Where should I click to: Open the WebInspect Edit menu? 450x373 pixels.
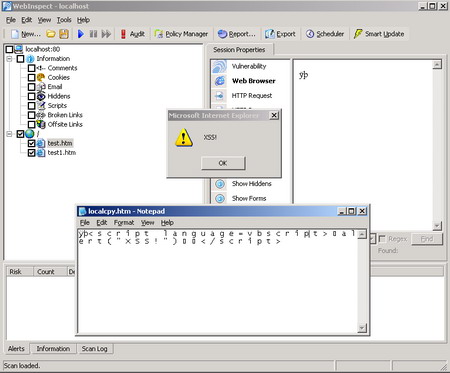point(26,20)
